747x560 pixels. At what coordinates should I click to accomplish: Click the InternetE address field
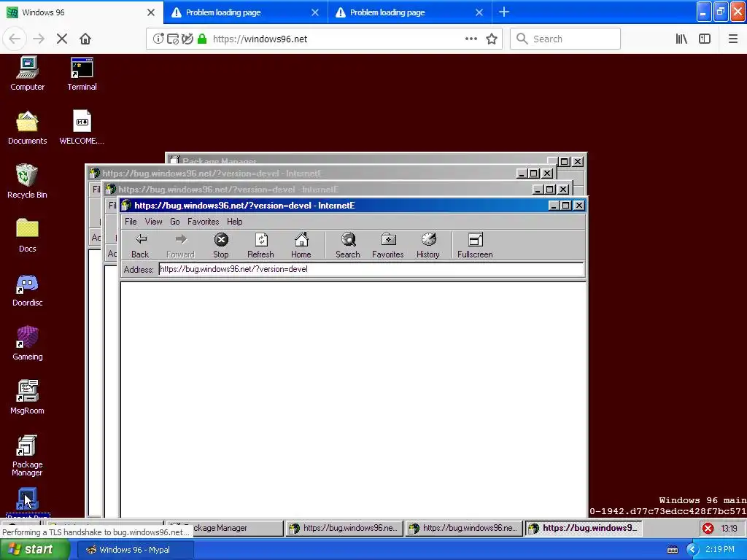click(x=371, y=269)
